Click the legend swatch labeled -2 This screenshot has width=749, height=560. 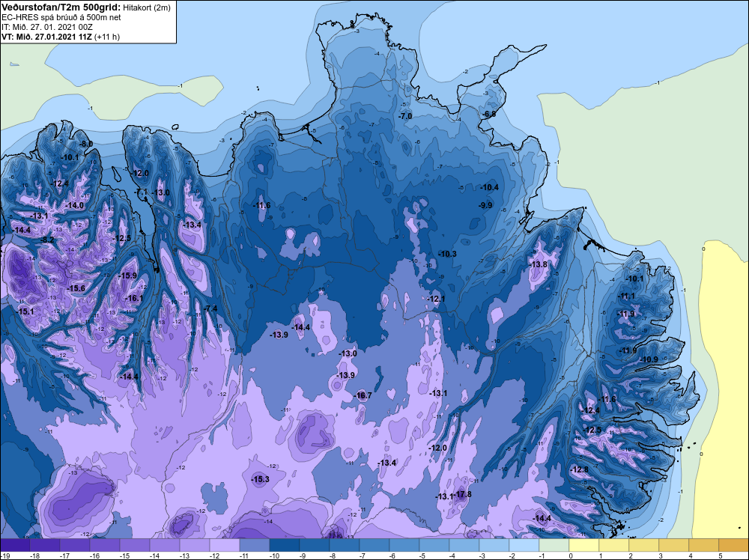524,546
